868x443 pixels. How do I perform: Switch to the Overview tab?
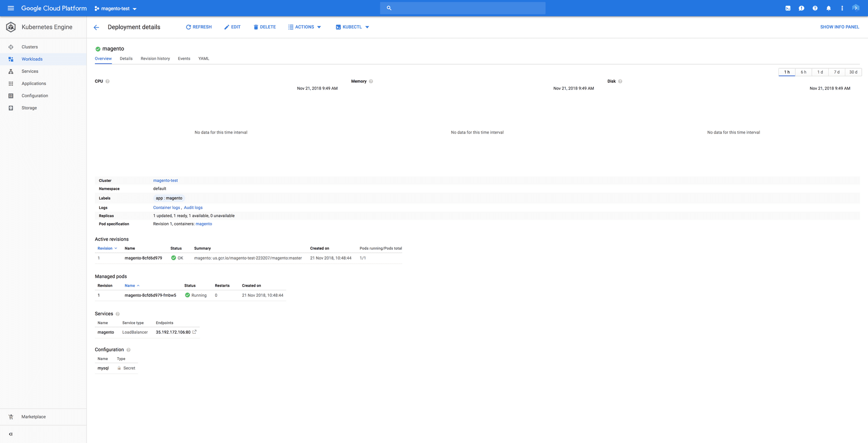point(103,59)
